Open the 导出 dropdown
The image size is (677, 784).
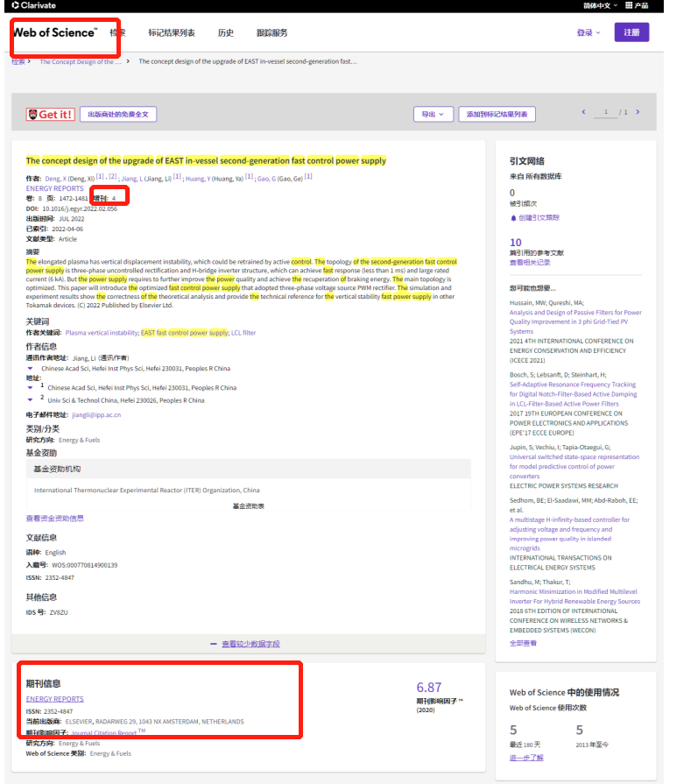point(433,115)
